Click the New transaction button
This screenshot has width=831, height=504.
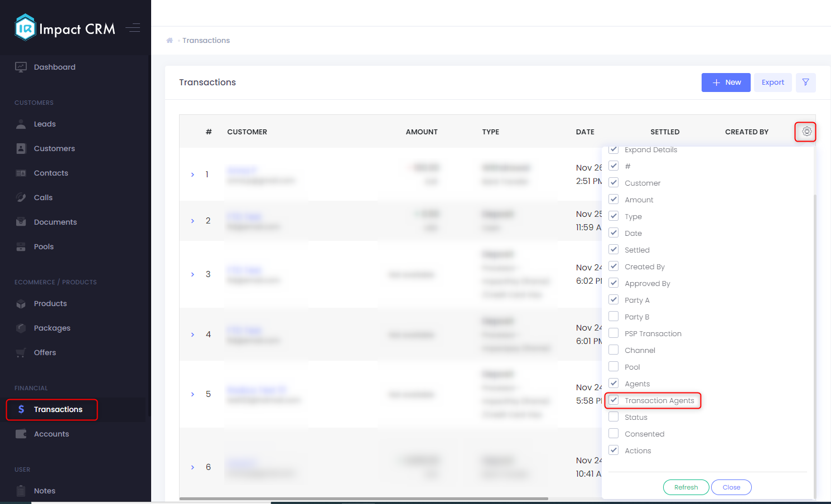click(x=726, y=82)
